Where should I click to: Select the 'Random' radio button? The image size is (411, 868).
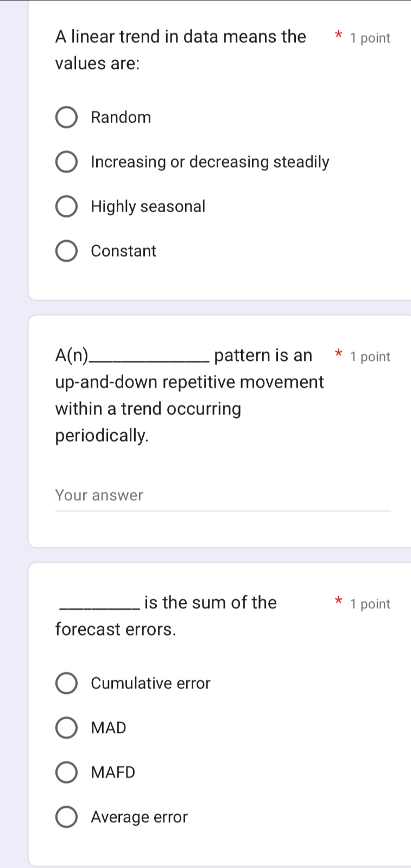tap(67, 117)
